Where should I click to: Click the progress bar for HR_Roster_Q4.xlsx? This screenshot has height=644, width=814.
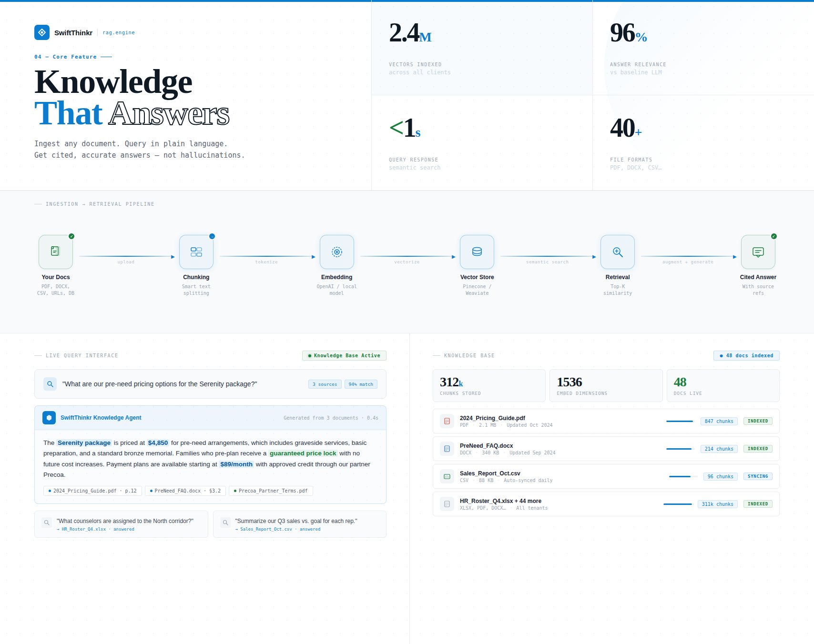pyautogui.click(x=678, y=504)
